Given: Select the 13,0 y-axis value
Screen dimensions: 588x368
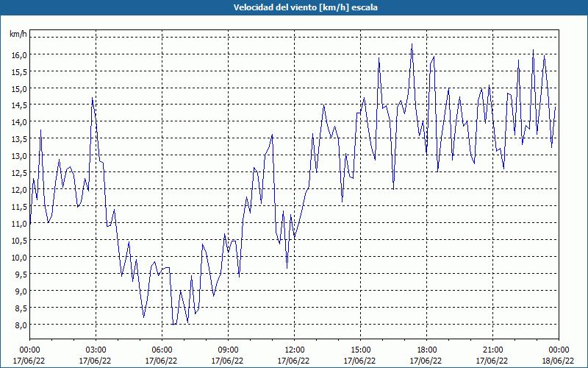Looking at the screenshot, I should pos(19,156).
